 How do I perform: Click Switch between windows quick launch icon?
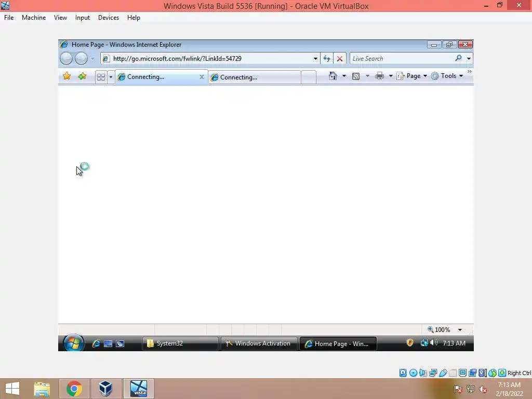click(120, 344)
